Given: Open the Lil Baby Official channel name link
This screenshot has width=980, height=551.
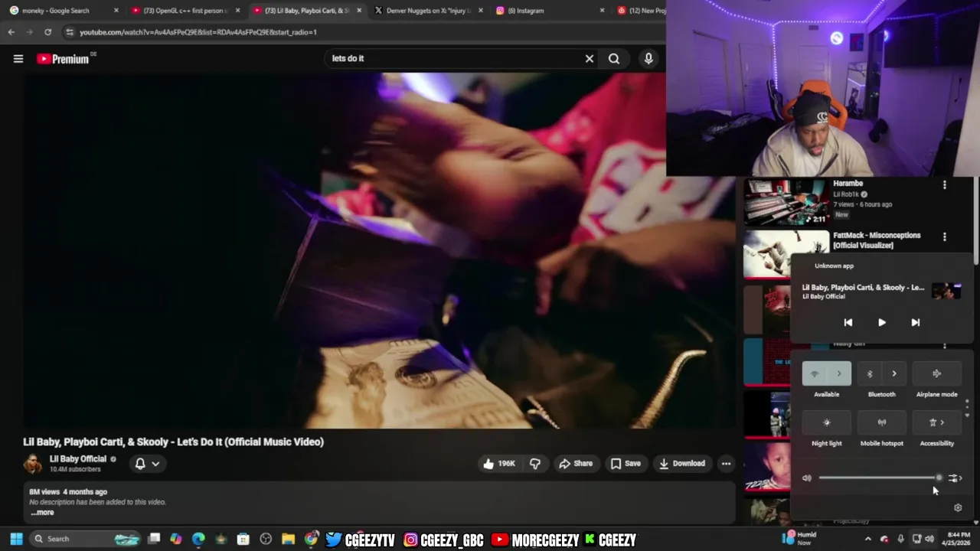Looking at the screenshot, I should (x=78, y=459).
